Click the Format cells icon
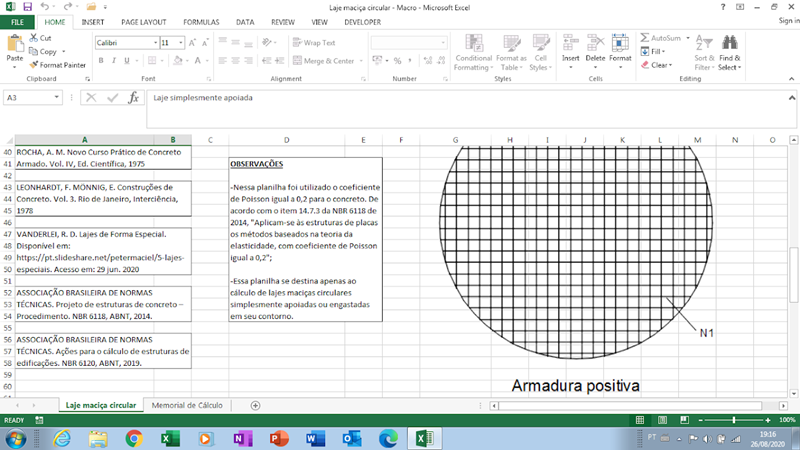This screenshot has width=800, height=450. point(620,43)
